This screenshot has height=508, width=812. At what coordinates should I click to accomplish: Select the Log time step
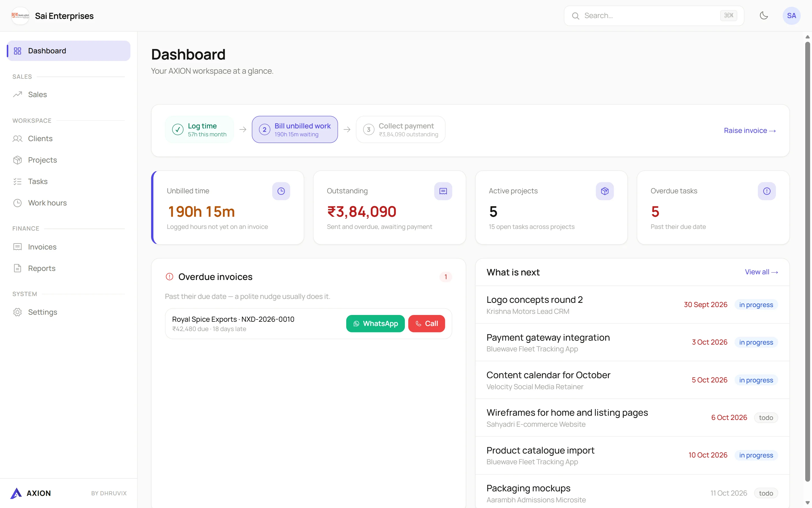pos(199,129)
